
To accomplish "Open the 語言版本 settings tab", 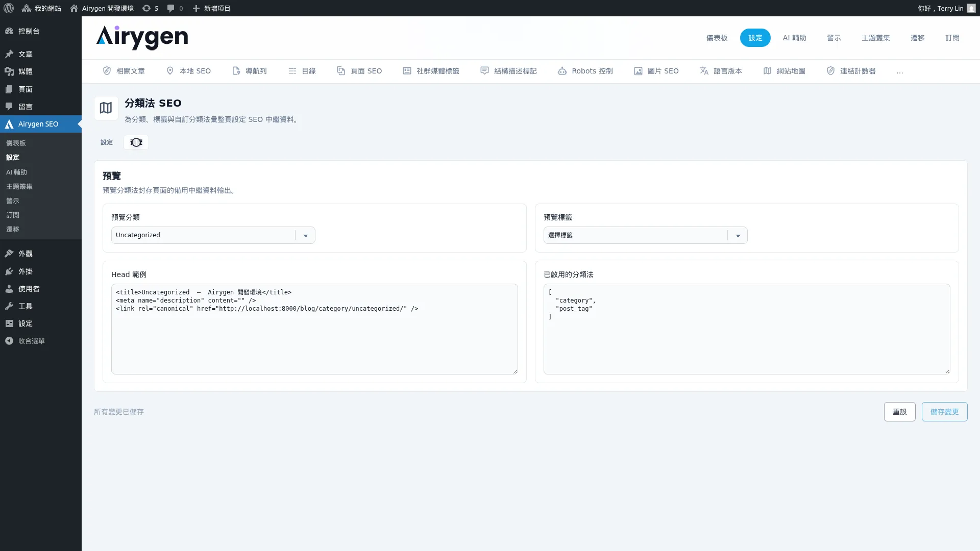I will tap(721, 71).
